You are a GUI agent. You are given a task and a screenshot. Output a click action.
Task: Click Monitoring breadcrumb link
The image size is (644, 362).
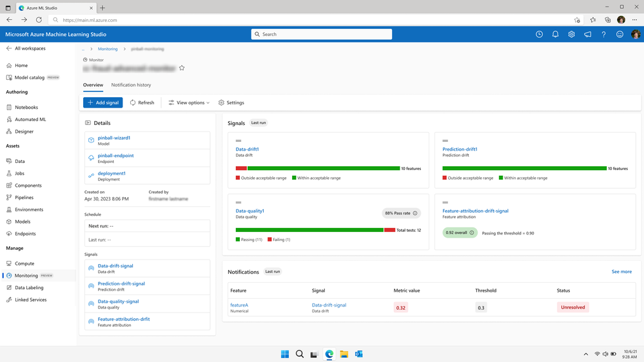tap(108, 49)
